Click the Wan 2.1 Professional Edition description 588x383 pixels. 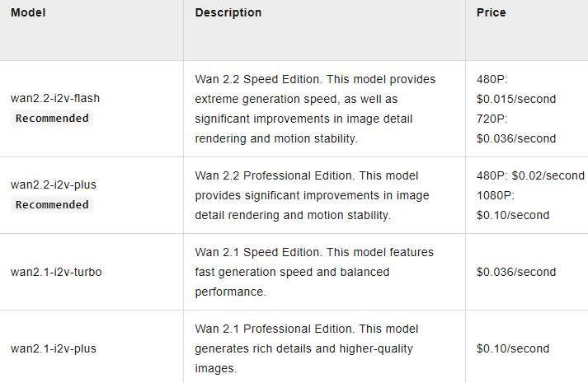pos(318,348)
